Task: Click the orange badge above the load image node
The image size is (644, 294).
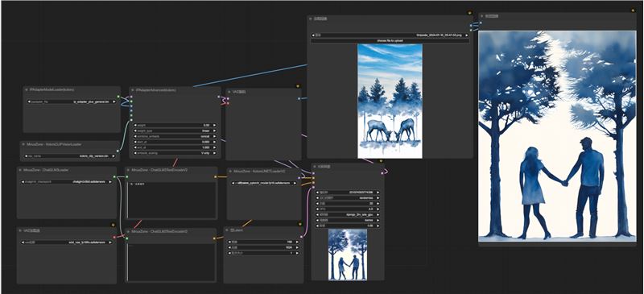Action: tap(470, 13)
